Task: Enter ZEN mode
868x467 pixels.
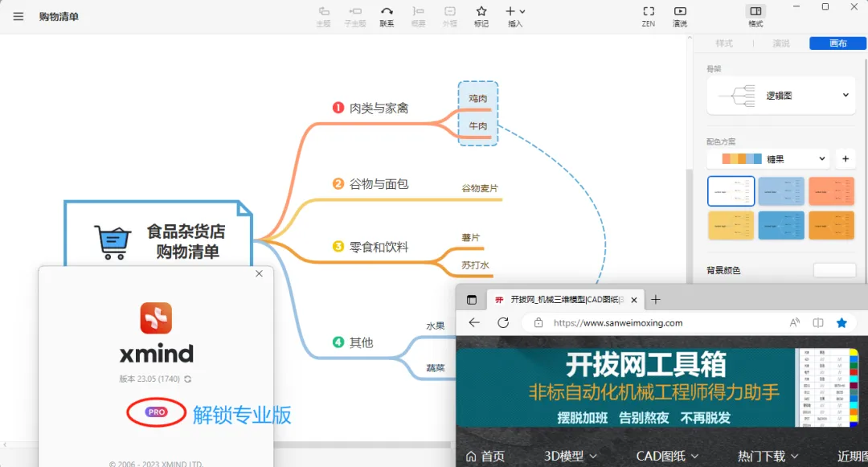Action: [x=649, y=17]
